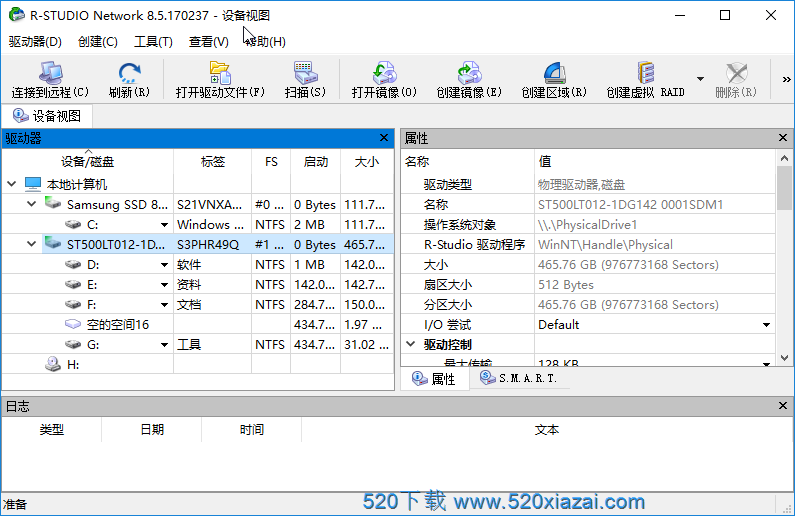The height and width of the screenshot is (516, 795).
Task: Click the C: partition disk icon
Action: coord(73,224)
